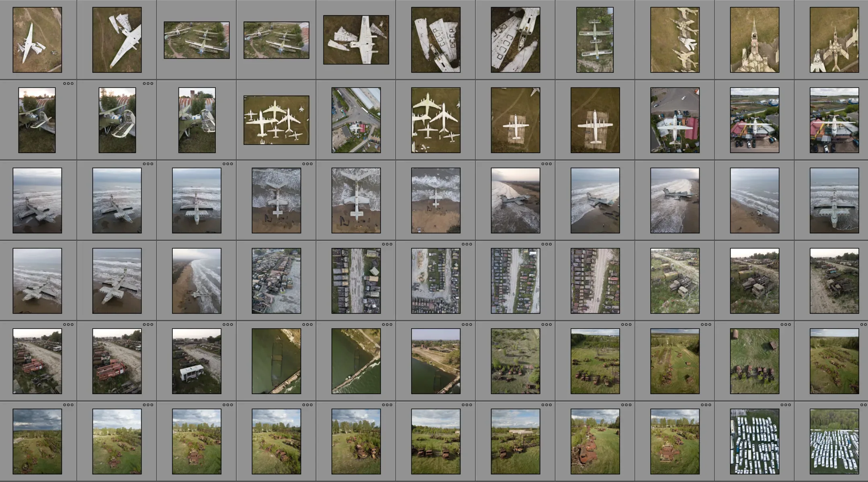This screenshot has height=482, width=868.
Task: Select the wide landscape plane with CCCP wings thumbnail
Action: [x=356, y=40]
